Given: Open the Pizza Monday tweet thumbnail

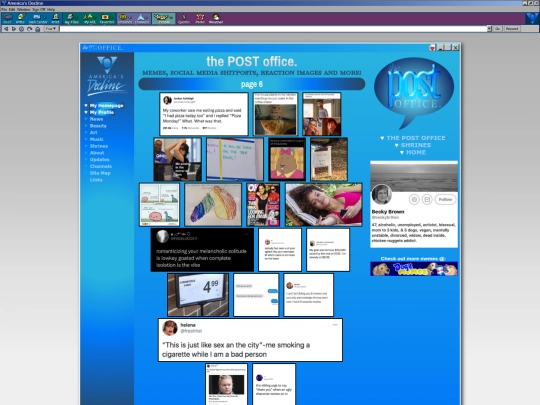Looking at the screenshot, I should (x=204, y=114).
